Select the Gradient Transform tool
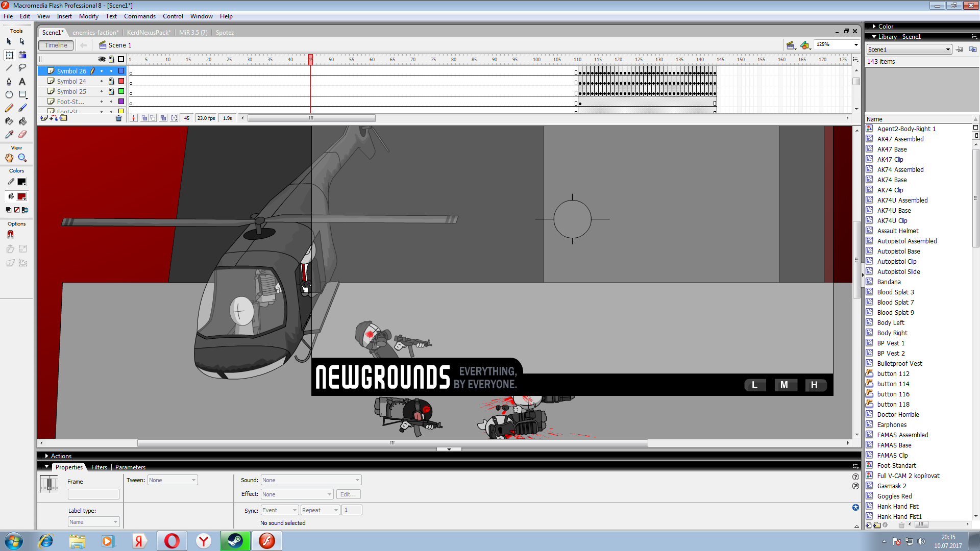 [x=22, y=55]
